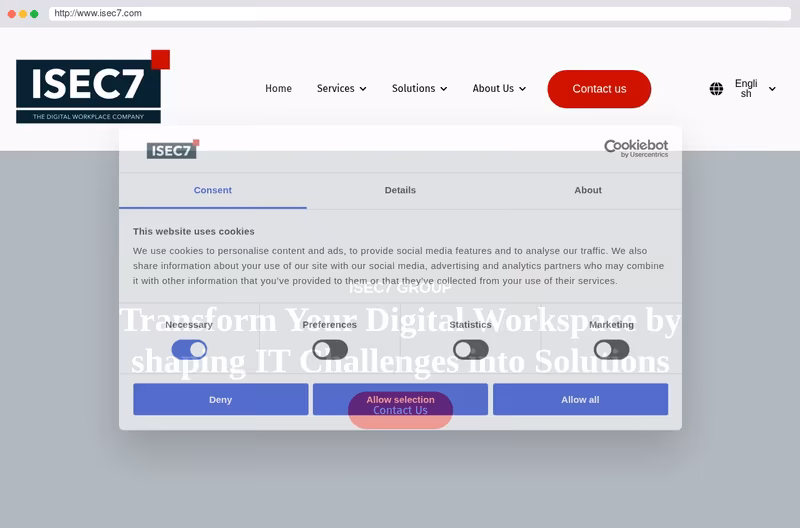Image resolution: width=800 pixels, height=528 pixels.
Task: Click the Preferences label text
Action: coord(330,325)
